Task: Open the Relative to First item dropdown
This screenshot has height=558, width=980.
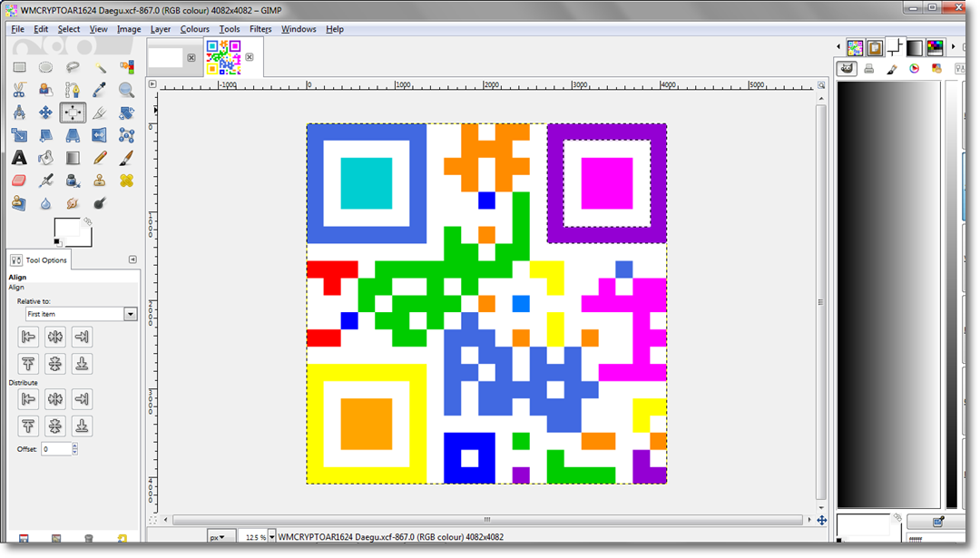Action: 82,314
